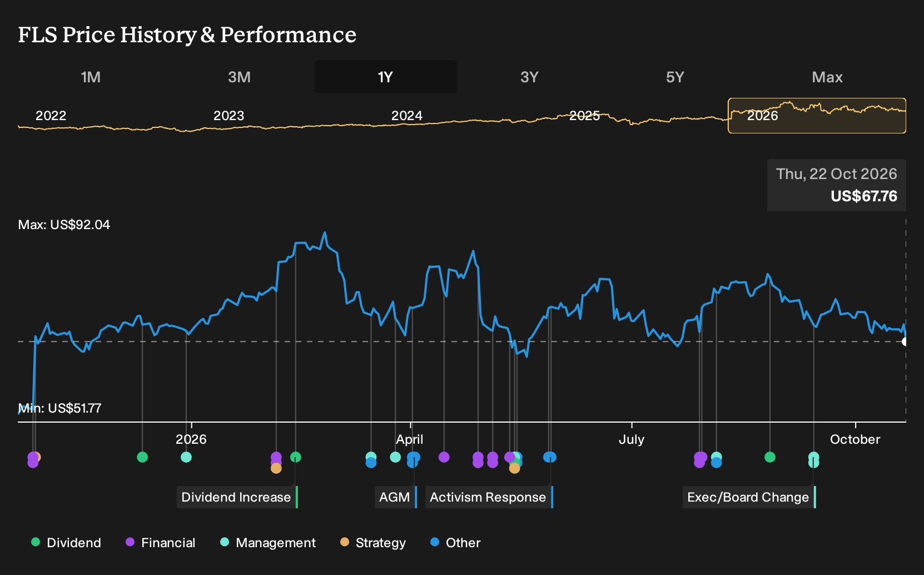Click orange Strategy dot at chart's left edge
924x575 pixels.
click(37, 457)
